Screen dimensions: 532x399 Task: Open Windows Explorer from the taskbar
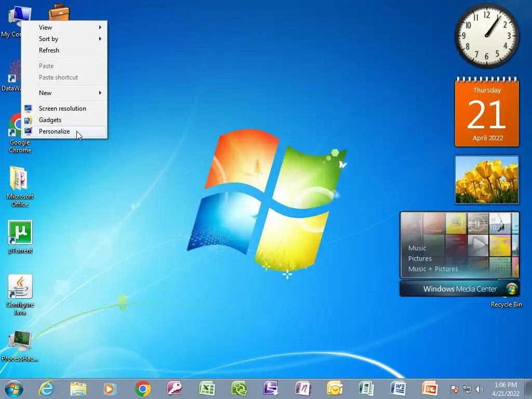pos(78,389)
